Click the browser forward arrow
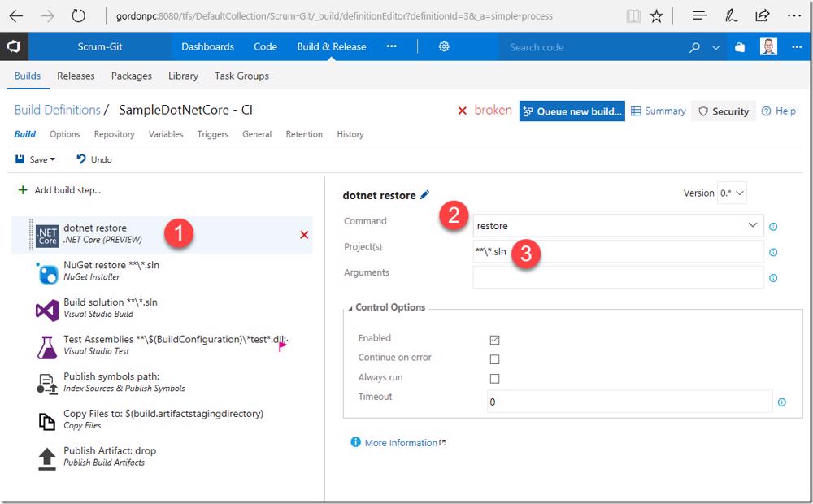813x504 pixels. [47, 16]
